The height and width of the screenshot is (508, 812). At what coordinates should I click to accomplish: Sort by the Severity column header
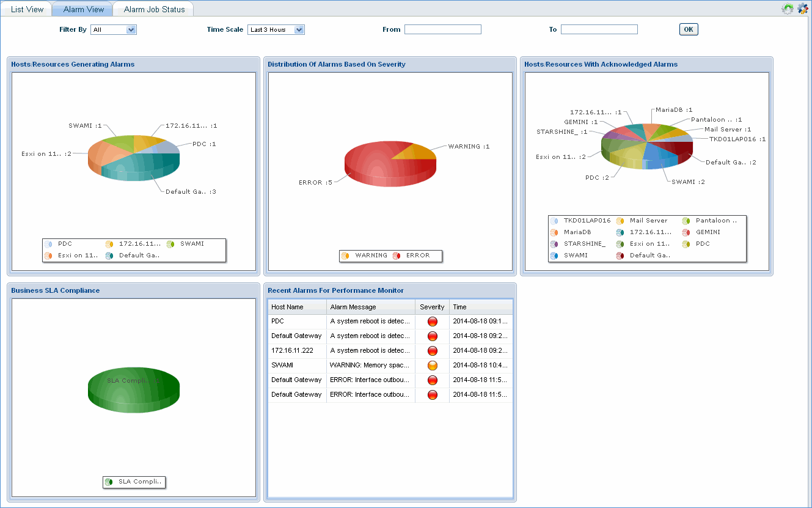click(432, 307)
